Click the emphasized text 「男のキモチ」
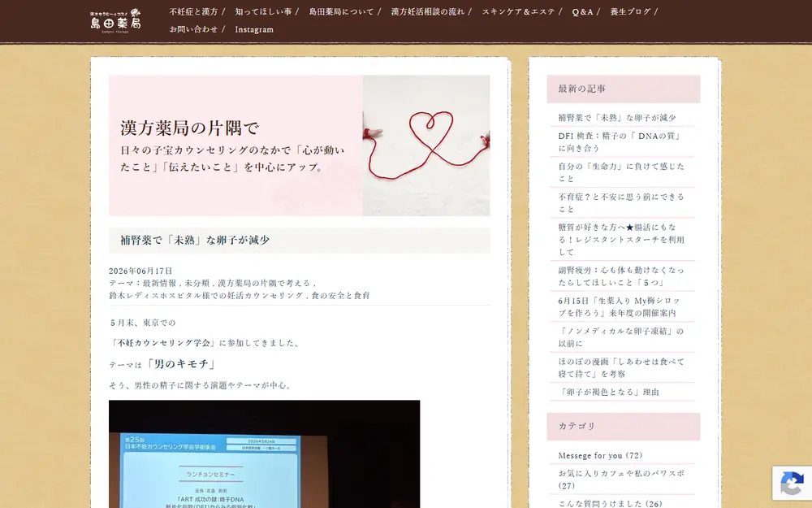This screenshot has width=812, height=508. (181, 364)
